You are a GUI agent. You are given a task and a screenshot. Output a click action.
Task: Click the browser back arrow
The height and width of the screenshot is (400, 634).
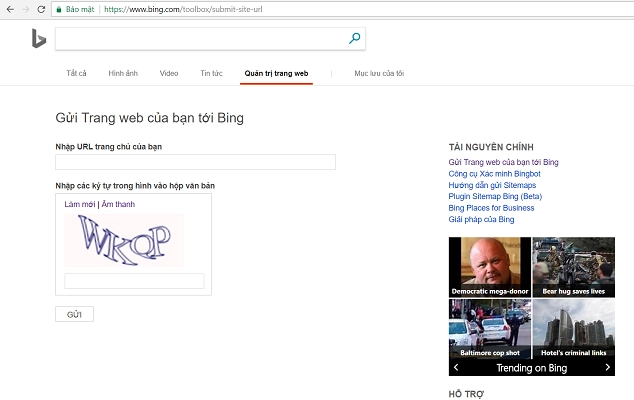pos(10,9)
